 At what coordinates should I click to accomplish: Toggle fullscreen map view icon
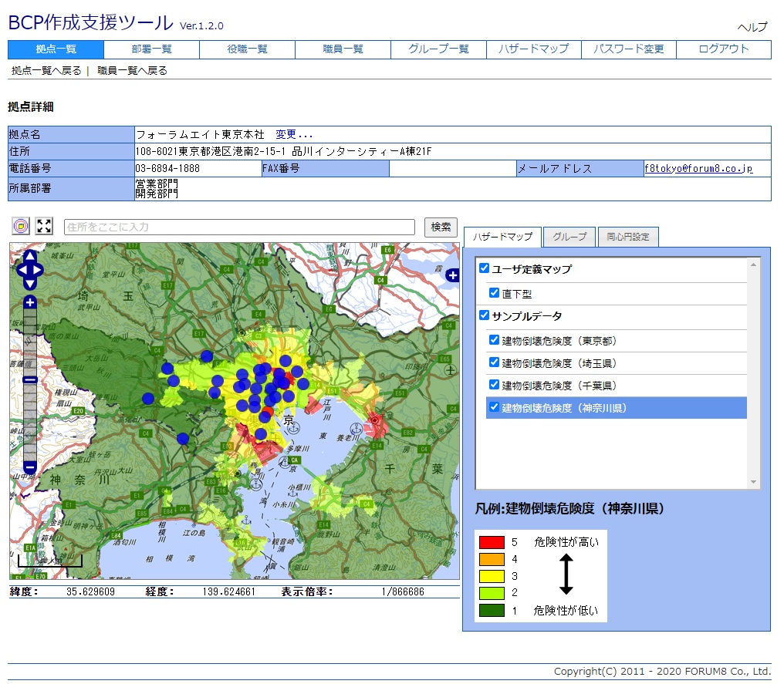click(x=44, y=226)
